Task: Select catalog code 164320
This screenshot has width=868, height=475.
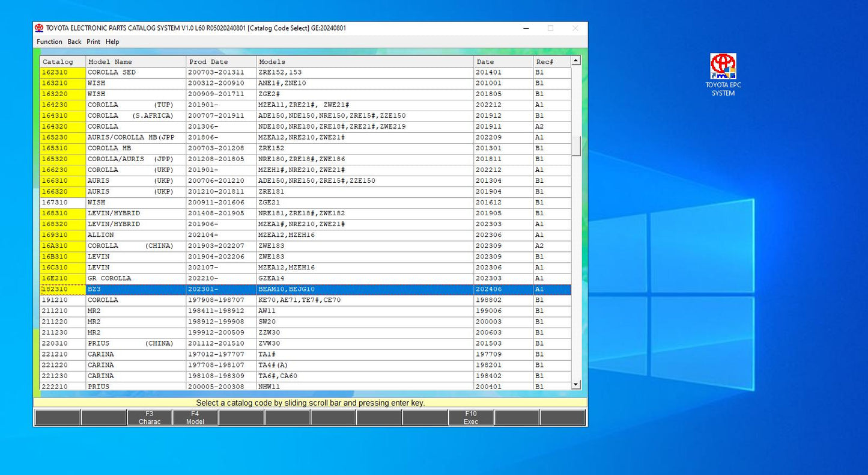Action: pyautogui.click(x=62, y=126)
